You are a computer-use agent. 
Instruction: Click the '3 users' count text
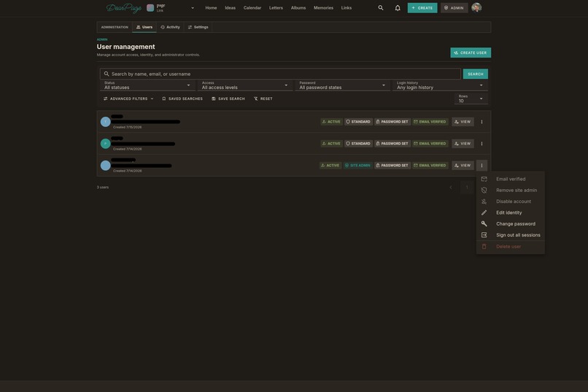point(103,187)
